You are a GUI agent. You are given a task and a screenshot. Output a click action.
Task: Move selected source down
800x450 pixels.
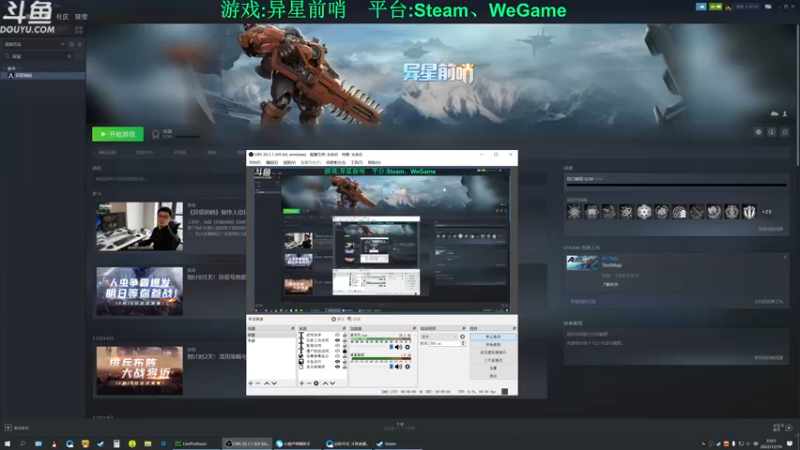[x=333, y=383]
